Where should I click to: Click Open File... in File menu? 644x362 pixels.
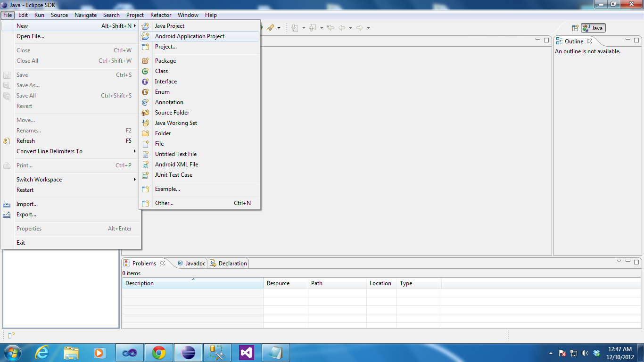(71, 36)
